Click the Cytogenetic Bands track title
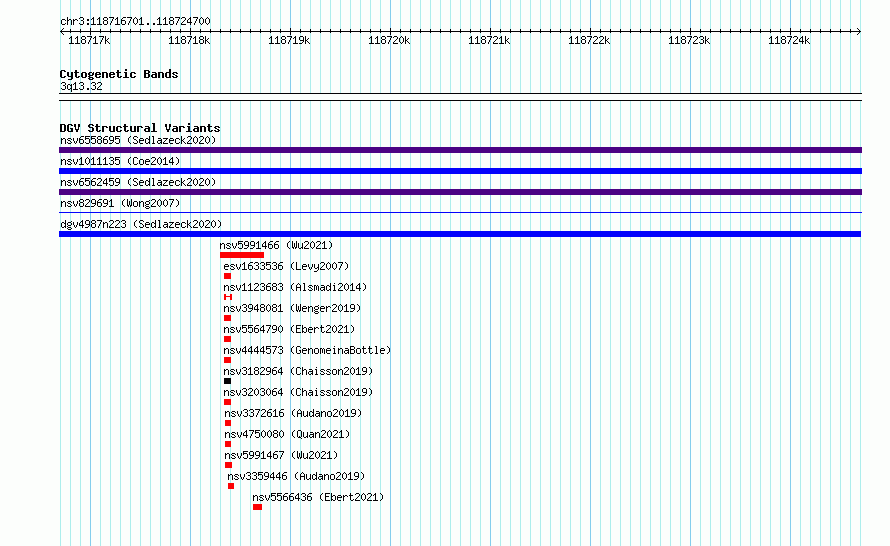The height and width of the screenshot is (546, 890). click(x=119, y=74)
